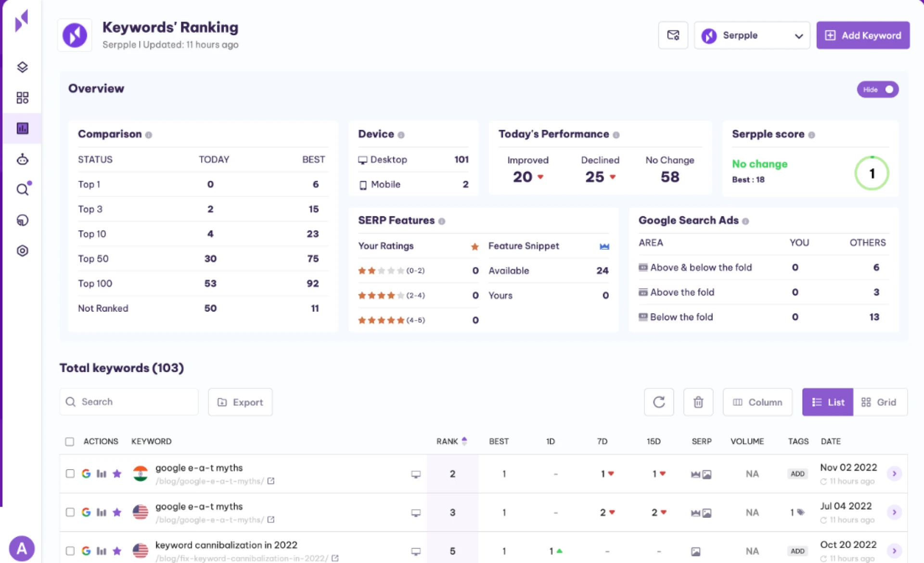Click the robot icon in sidebar
Image resolution: width=924 pixels, height=563 pixels.
[22, 159]
